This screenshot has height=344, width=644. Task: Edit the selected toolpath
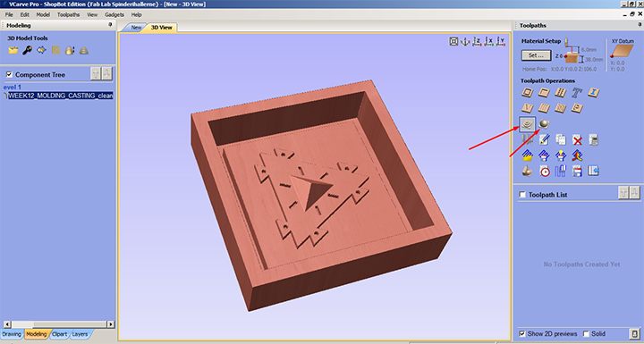pos(544,140)
